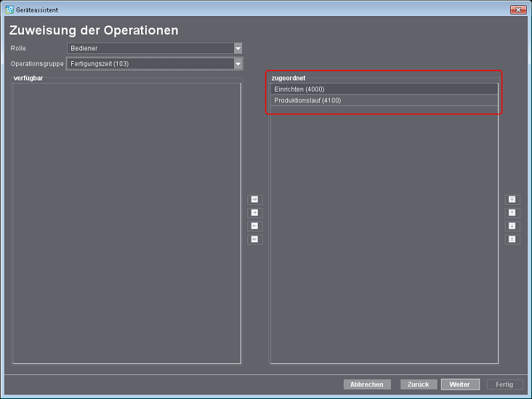
Task: Expand the Operationsgruppe dropdown arrow
Action: [x=237, y=64]
